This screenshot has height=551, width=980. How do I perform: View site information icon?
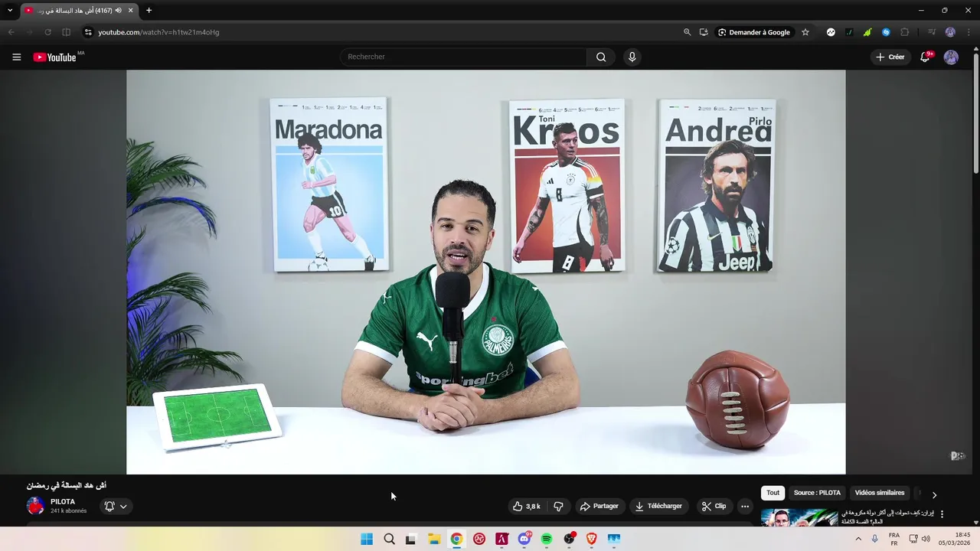click(88, 32)
